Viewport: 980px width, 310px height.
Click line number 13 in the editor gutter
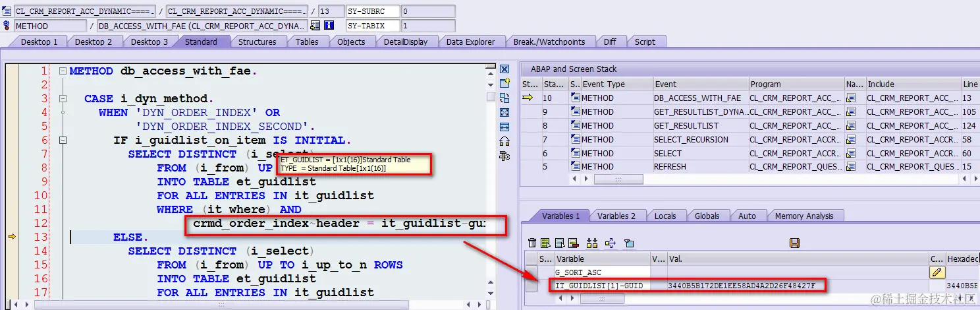pos(40,237)
